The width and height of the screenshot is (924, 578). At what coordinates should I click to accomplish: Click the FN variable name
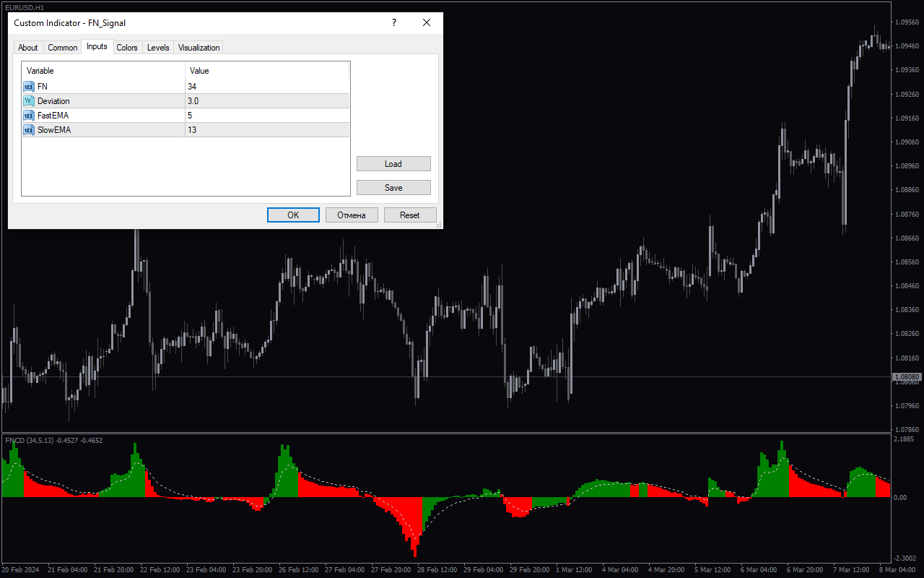pyautogui.click(x=43, y=87)
